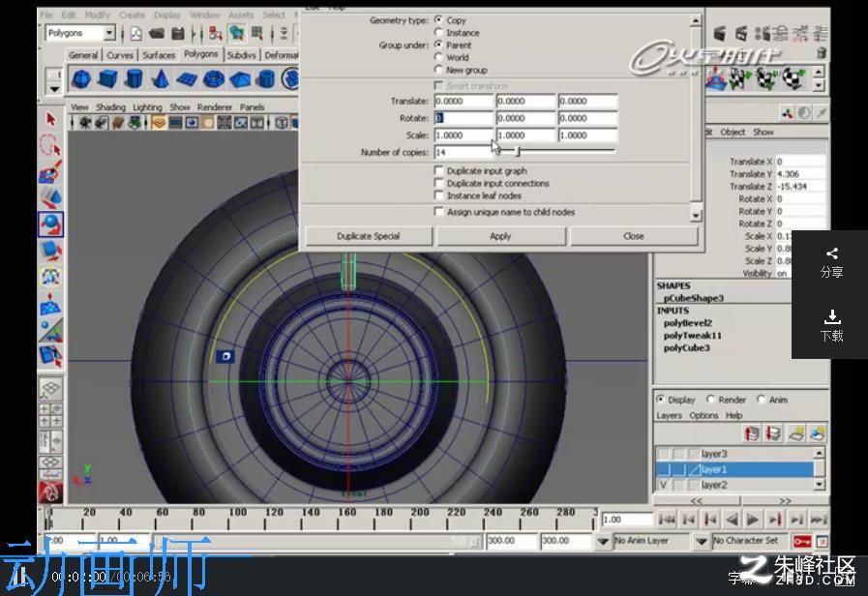
Task: Open the viewport Shading menu
Action: coord(110,106)
